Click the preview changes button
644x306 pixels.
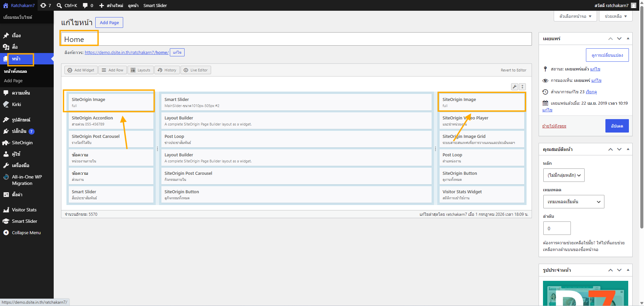[x=607, y=55]
